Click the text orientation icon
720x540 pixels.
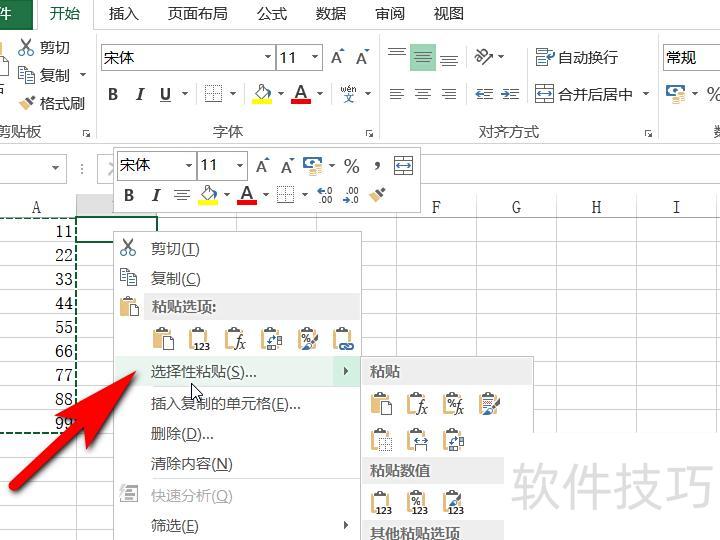click(x=484, y=57)
